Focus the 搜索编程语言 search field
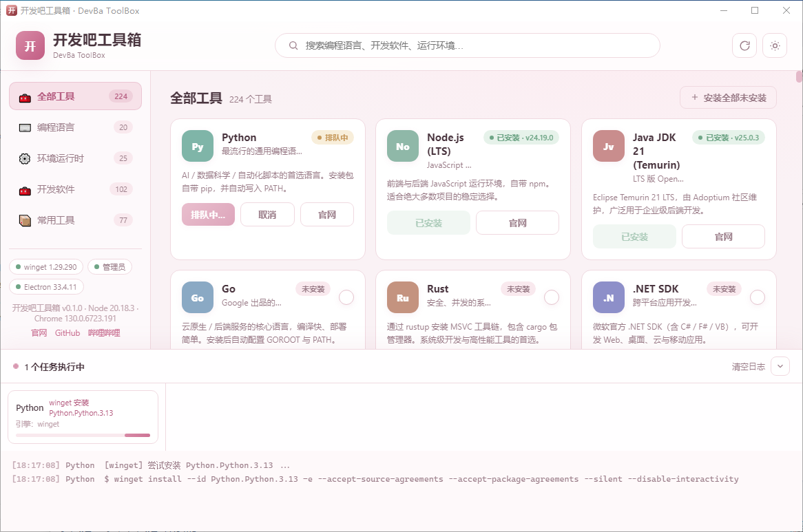 pyautogui.click(x=467, y=45)
